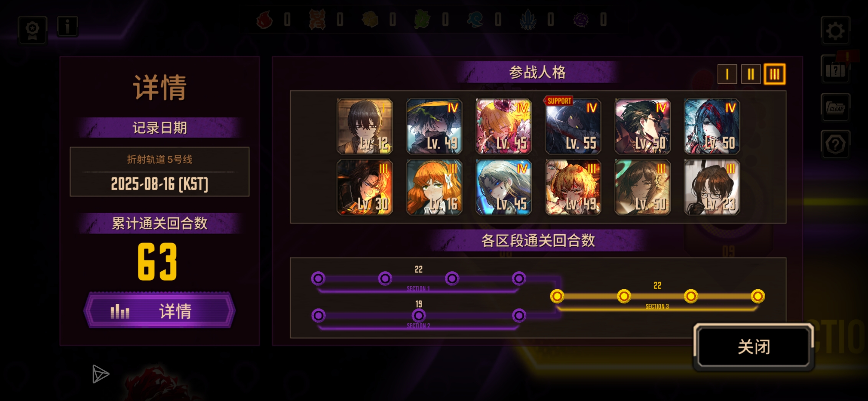Click first node of Section 1
The image size is (868, 401).
click(318, 278)
